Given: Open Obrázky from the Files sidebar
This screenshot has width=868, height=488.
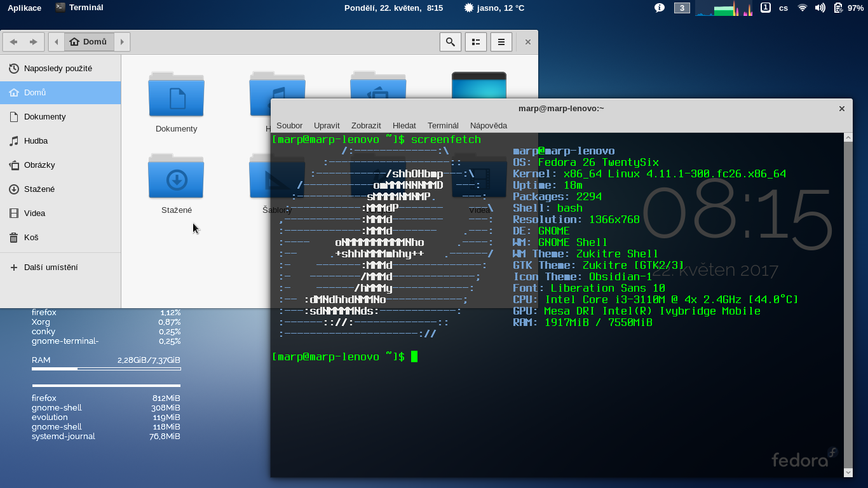Looking at the screenshot, I should (60, 165).
